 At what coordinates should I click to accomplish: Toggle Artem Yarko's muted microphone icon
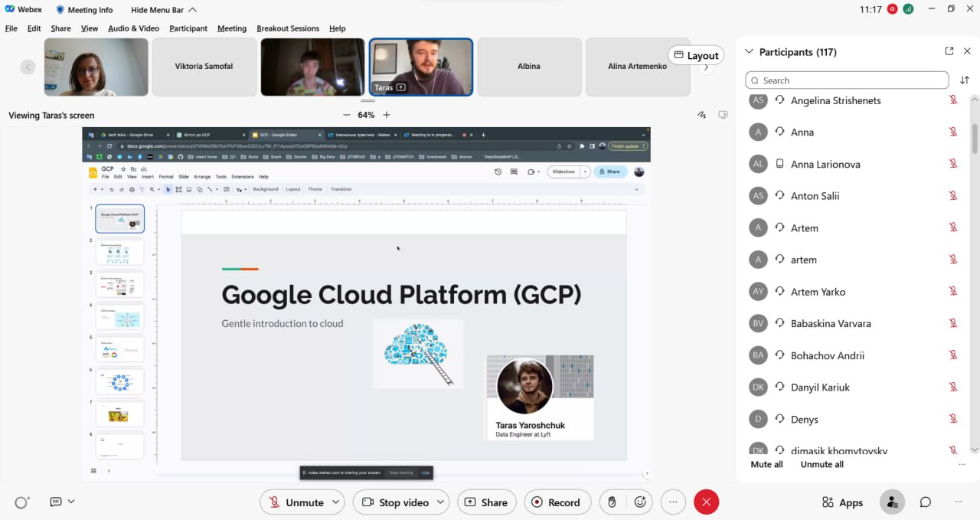(x=953, y=292)
